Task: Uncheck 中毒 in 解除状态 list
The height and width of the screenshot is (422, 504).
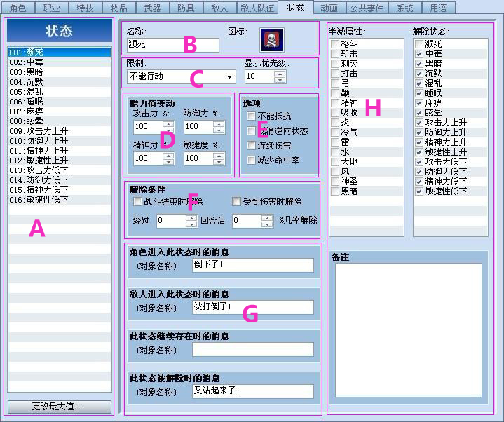Action: tap(419, 54)
